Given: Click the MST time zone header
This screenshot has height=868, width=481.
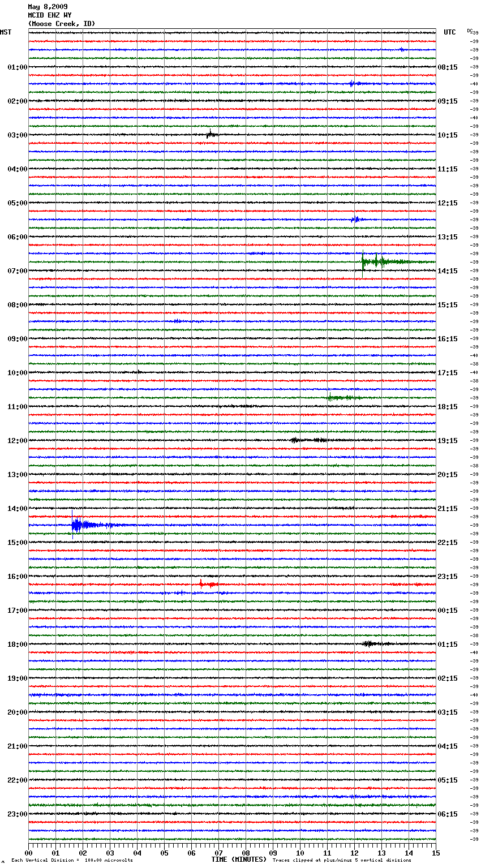Looking at the screenshot, I should tap(6, 32).
